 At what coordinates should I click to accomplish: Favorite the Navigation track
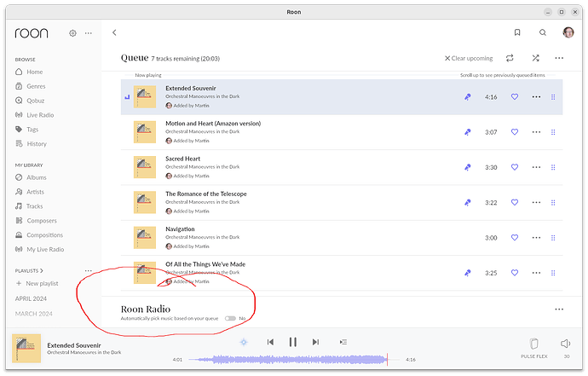click(515, 238)
